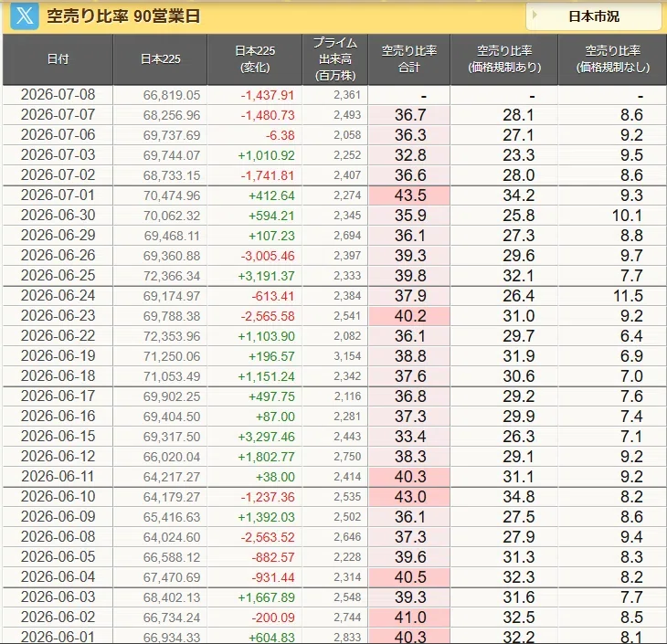Select the date cell 2026-07-07
667x644 pixels.
point(58,114)
